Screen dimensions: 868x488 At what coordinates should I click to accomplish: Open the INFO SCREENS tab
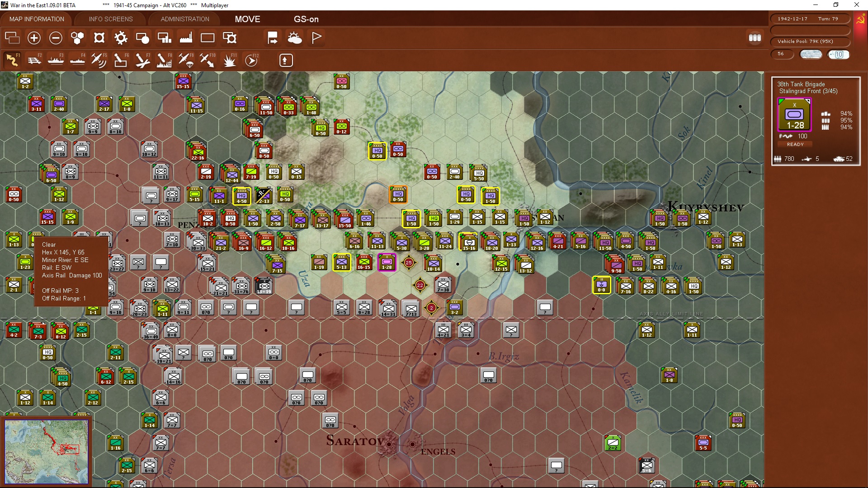[x=111, y=19]
